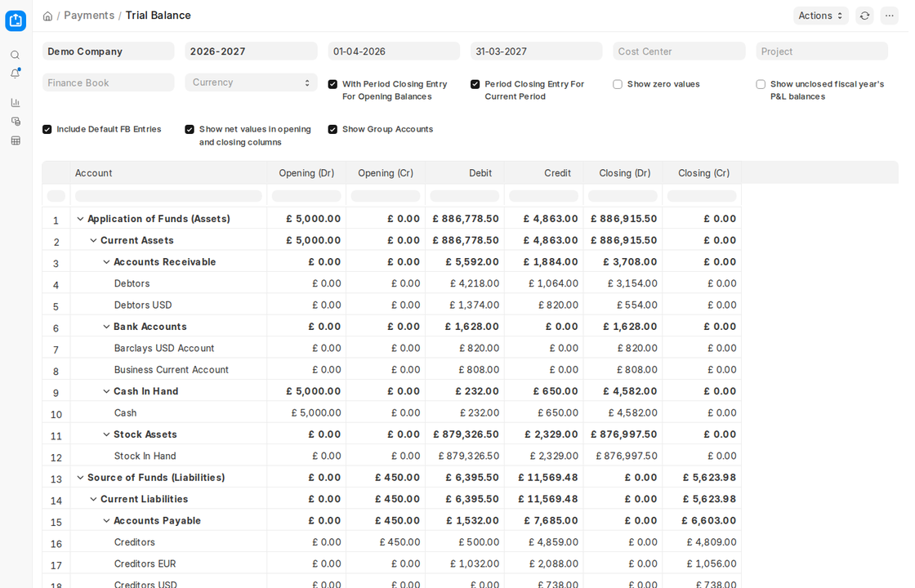
Task: Collapse the Accounts Payable group
Action: point(106,521)
